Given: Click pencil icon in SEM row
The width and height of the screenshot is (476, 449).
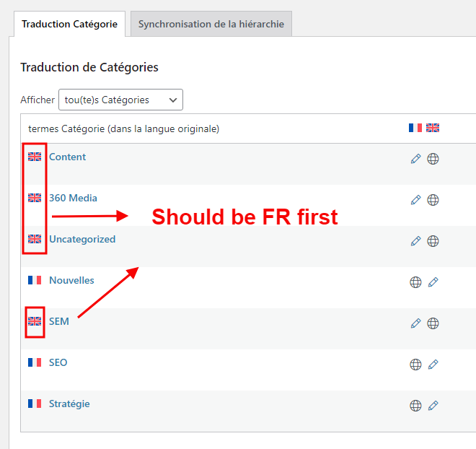Looking at the screenshot, I should click(x=415, y=323).
